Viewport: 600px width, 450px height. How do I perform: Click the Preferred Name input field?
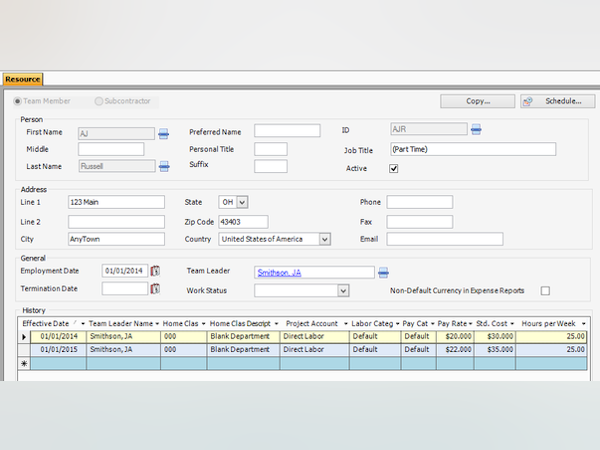tap(287, 130)
